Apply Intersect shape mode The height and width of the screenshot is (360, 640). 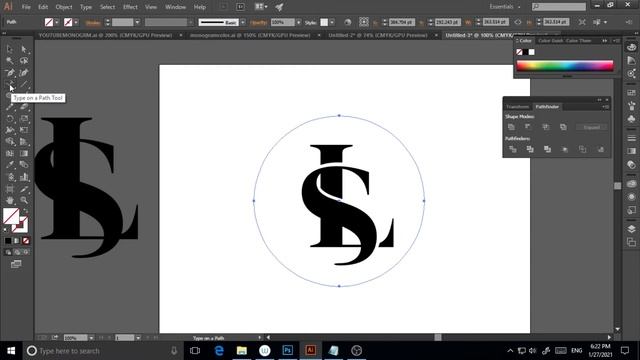[546, 127]
